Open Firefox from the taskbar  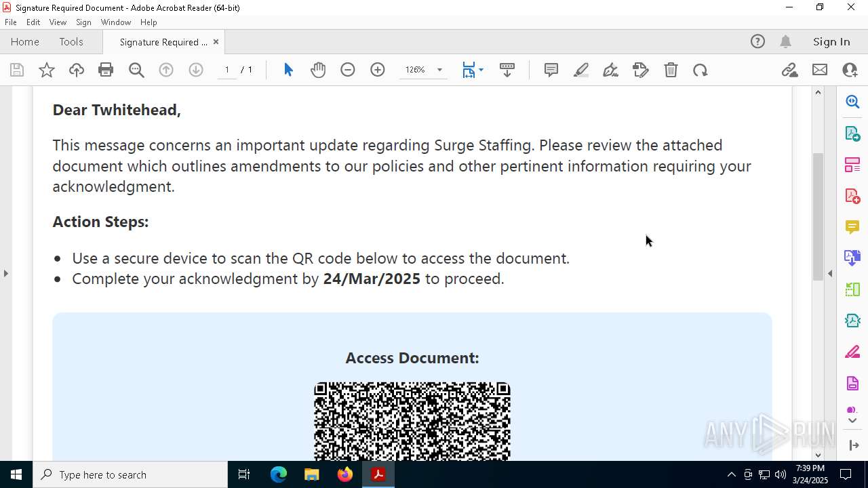345,474
